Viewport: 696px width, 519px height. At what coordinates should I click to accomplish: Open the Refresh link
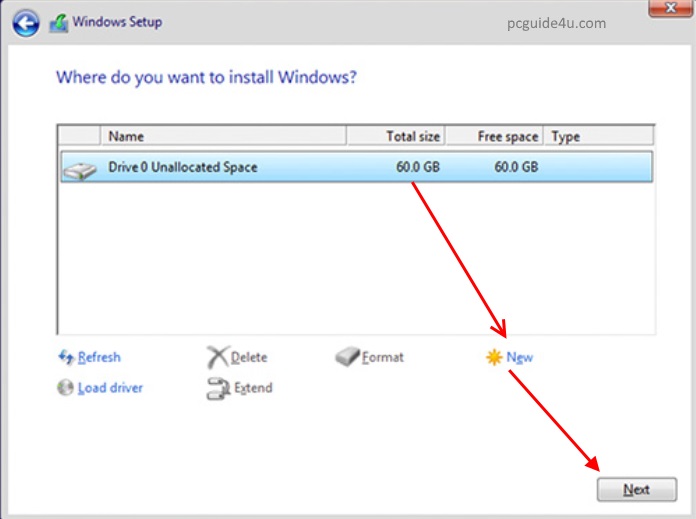99,357
